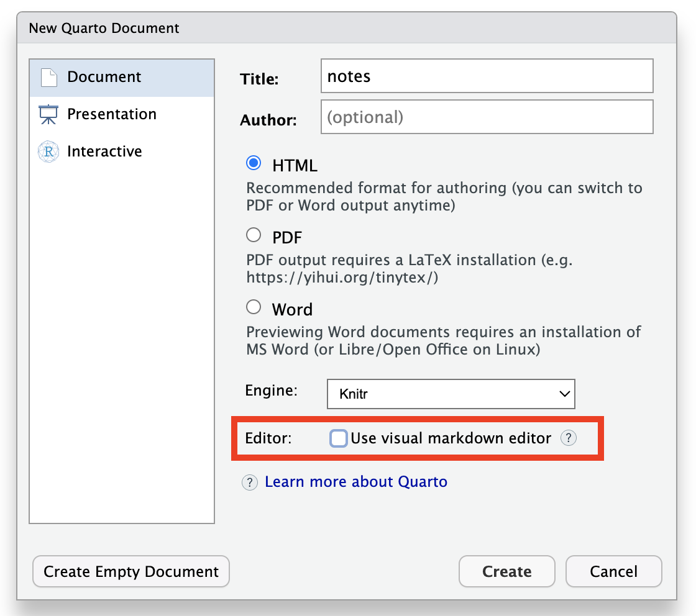Click the chevron arrow on the Engine combo box
The image size is (696, 616).
(564, 394)
